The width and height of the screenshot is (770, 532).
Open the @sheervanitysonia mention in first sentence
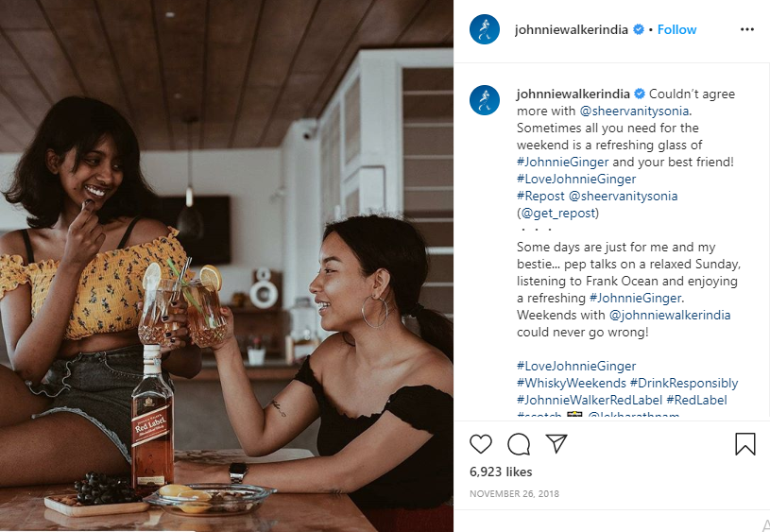tap(634, 111)
